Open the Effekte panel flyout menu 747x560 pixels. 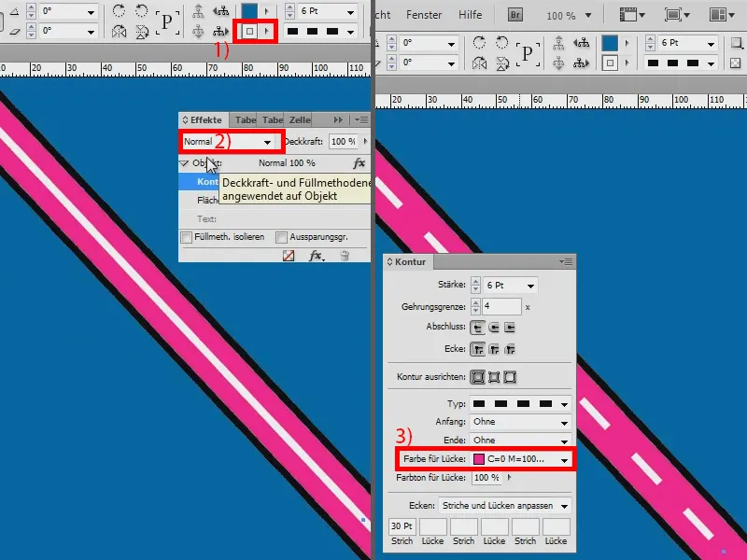(361, 120)
